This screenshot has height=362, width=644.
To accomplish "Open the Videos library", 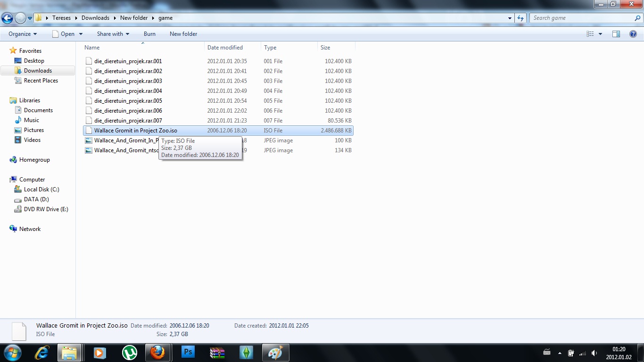I will (x=32, y=140).
